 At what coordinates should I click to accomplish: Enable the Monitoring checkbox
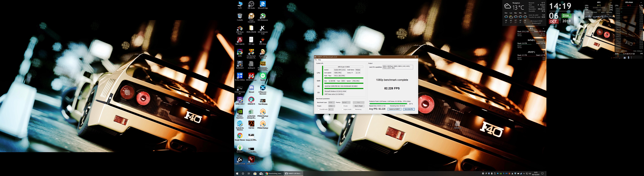pos(354,109)
